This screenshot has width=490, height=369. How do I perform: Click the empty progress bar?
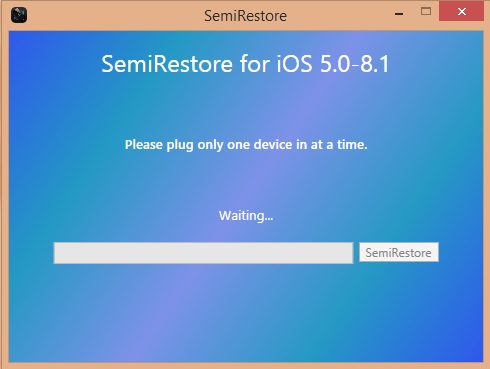(x=203, y=253)
